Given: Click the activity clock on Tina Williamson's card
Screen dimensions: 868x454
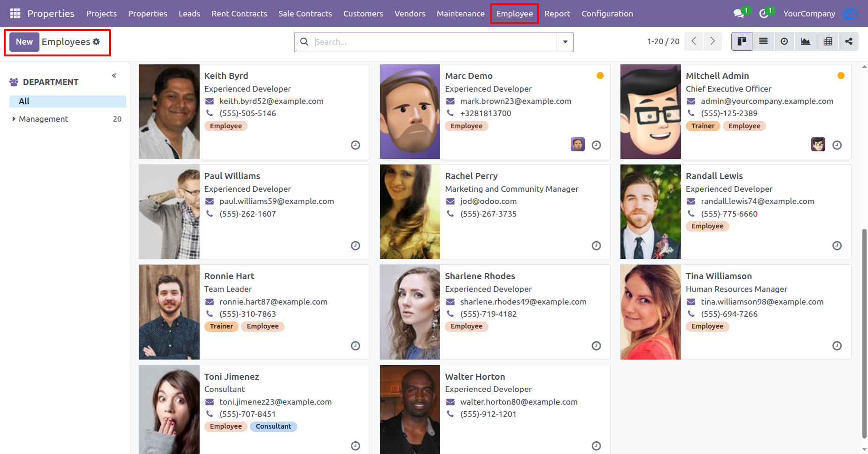Looking at the screenshot, I should [837, 346].
